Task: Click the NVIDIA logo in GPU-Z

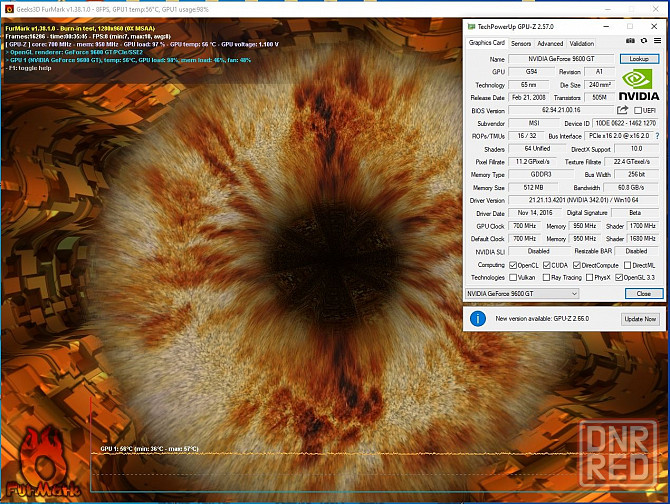Action: [639, 84]
